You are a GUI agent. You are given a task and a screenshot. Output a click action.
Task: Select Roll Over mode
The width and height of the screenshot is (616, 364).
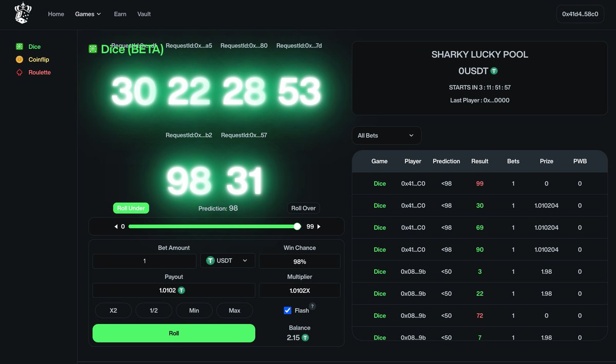[303, 208]
